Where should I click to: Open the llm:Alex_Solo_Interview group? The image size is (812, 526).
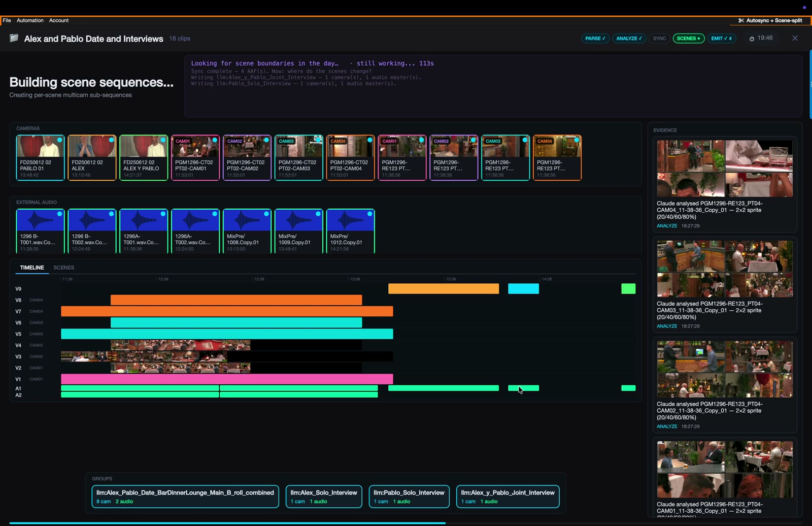pyautogui.click(x=324, y=497)
